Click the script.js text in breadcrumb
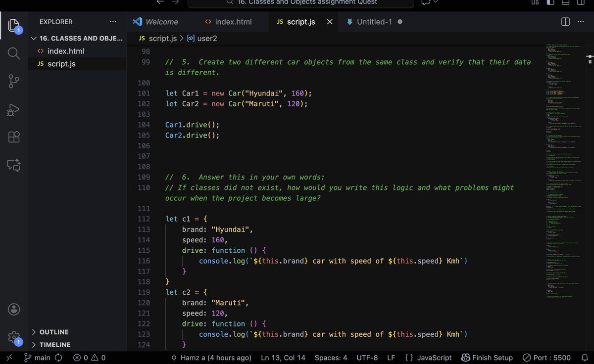The image size is (594, 364). pos(162,38)
